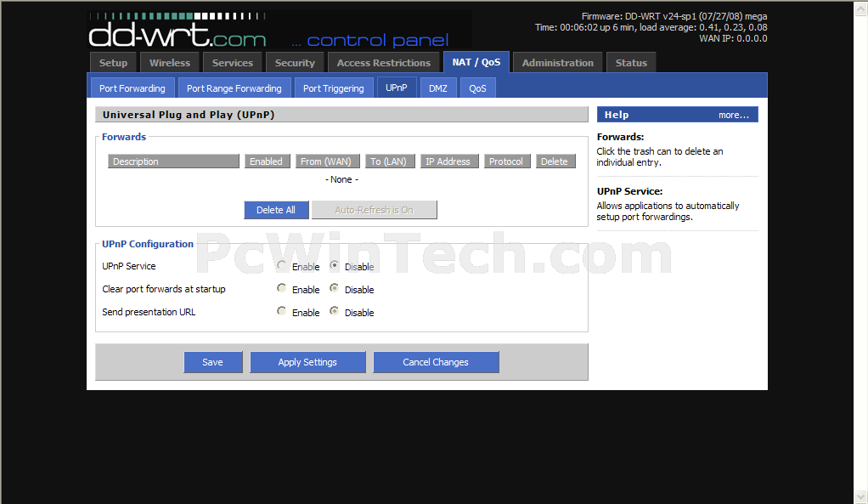Click the Description column header
The image size is (868, 504).
click(173, 161)
